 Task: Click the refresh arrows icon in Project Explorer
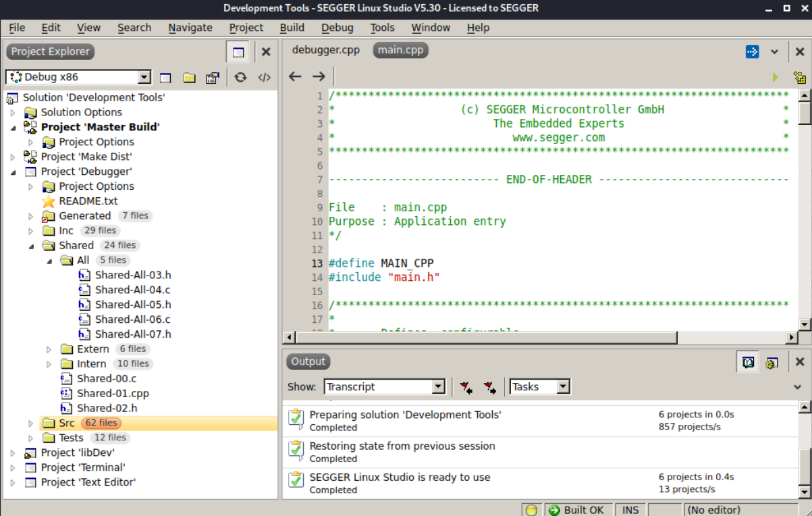(240, 78)
